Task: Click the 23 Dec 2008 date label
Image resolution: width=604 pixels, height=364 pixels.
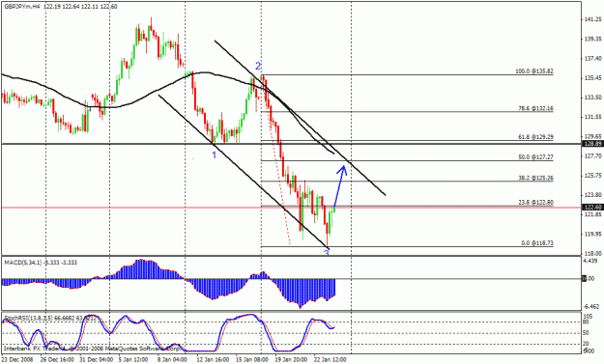Action: (x=17, y=360)
